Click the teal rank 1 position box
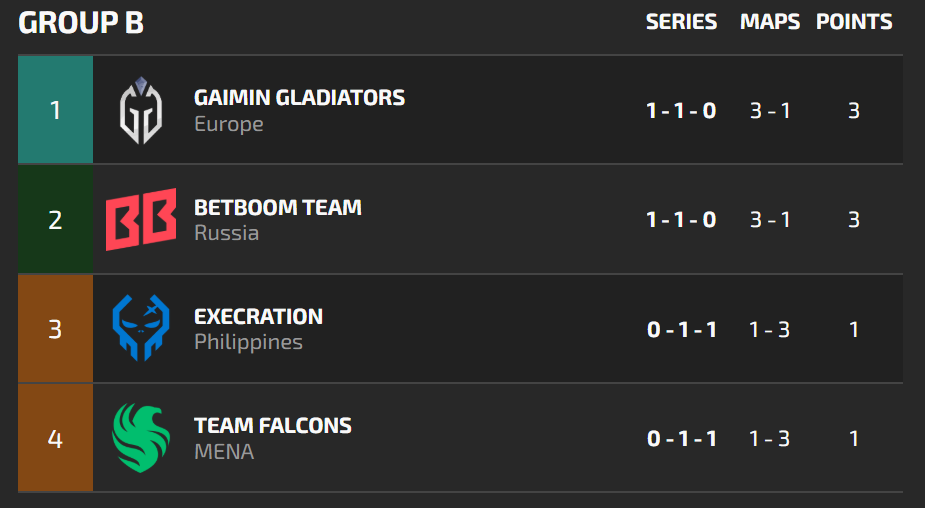The image size is (925, 508). click(x=55, y=110)
